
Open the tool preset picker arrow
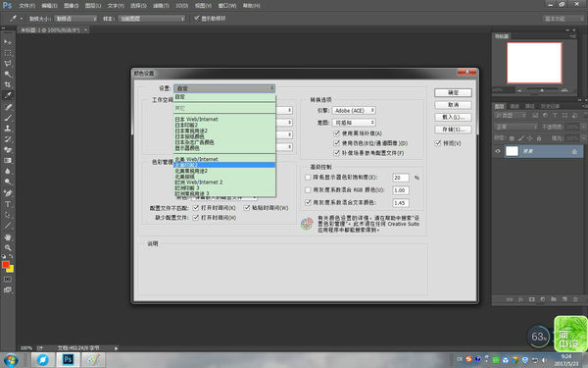(21, 19)
